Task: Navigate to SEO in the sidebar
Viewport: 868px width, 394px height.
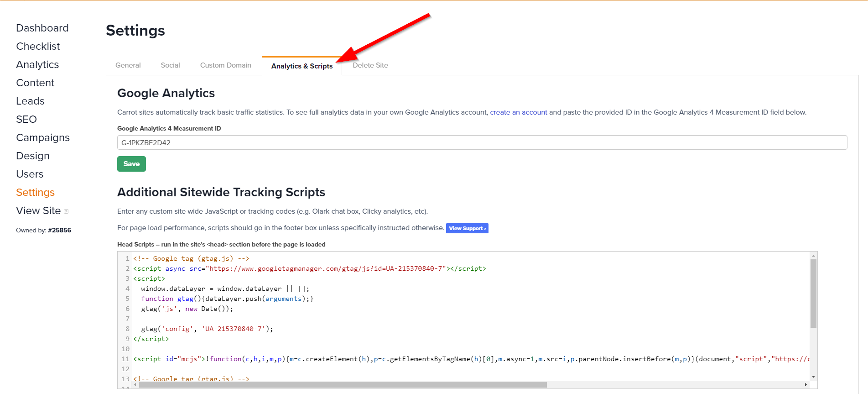Action: coord(26,119)
